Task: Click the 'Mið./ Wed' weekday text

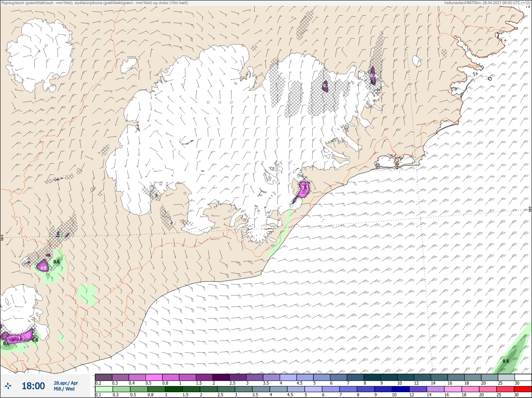Action: click(65, 389)
